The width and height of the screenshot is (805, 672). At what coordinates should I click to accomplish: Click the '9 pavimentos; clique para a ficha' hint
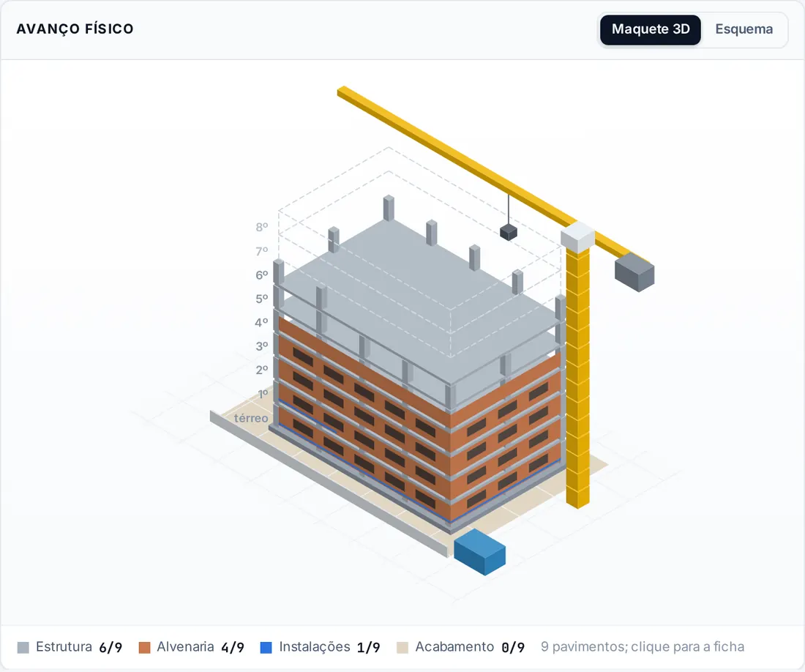pos(643,646)
